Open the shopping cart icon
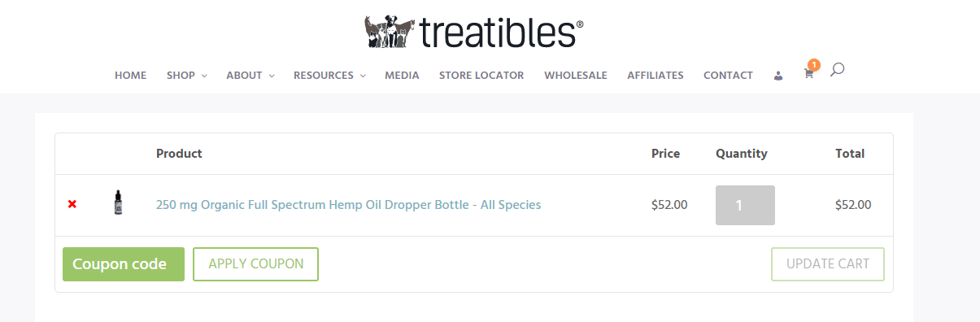 coord(808,74)
